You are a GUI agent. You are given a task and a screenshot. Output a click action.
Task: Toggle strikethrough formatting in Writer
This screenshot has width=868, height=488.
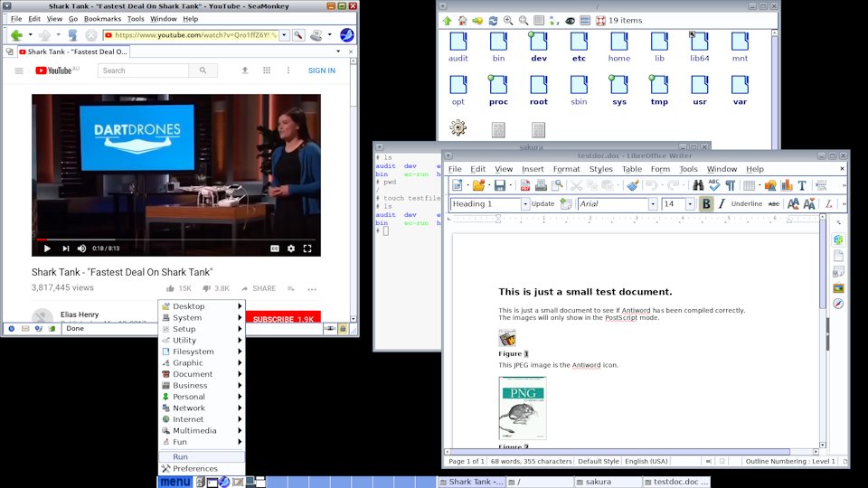[x=774, y=203]
